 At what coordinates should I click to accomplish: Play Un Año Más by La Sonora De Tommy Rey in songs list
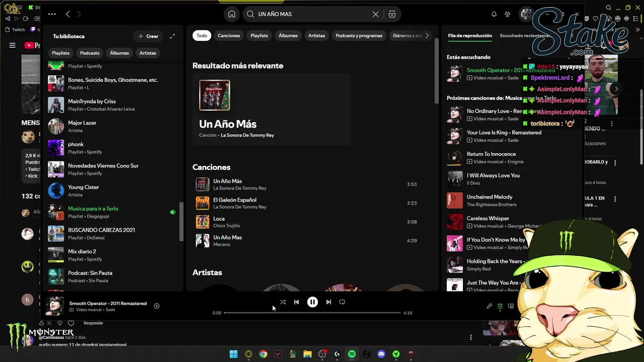coord(307,184)
